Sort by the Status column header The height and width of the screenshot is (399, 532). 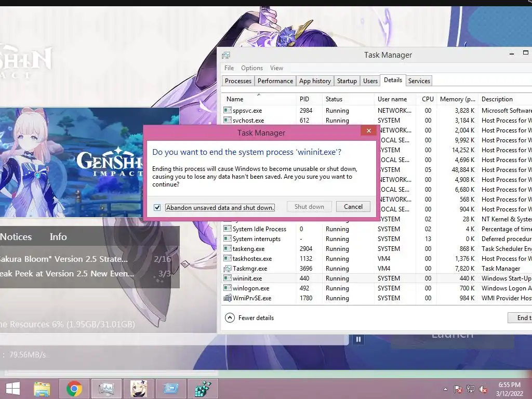[x=348, y=99]
